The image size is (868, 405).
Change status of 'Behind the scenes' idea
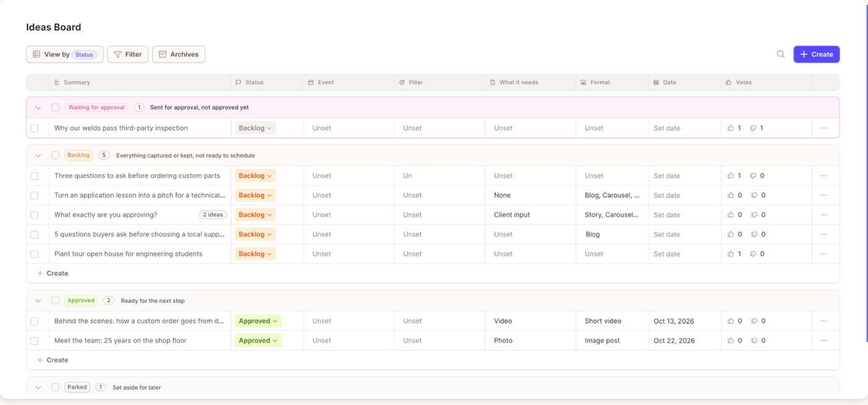tap(258, 321)
